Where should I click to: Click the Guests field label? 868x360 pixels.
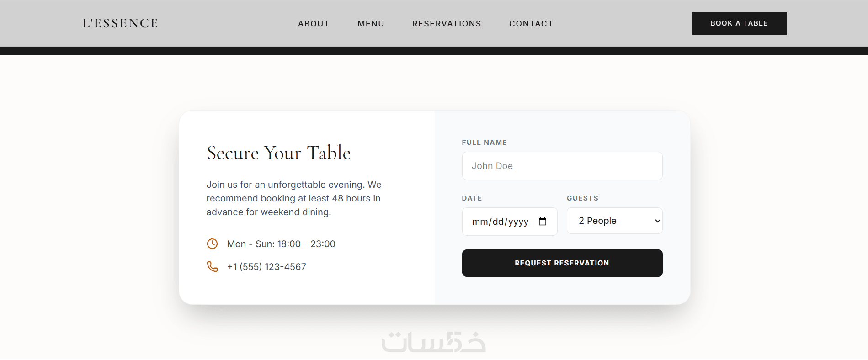[582, 198]
